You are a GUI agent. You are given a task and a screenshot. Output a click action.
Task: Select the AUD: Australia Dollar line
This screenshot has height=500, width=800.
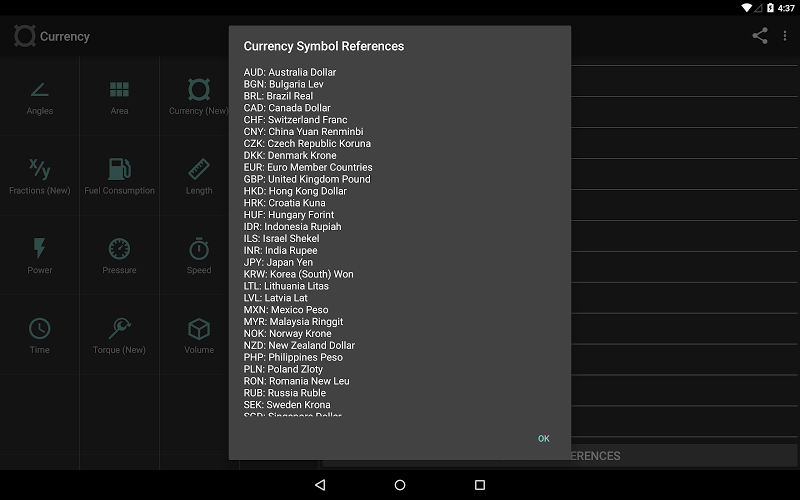coord(290,72)
